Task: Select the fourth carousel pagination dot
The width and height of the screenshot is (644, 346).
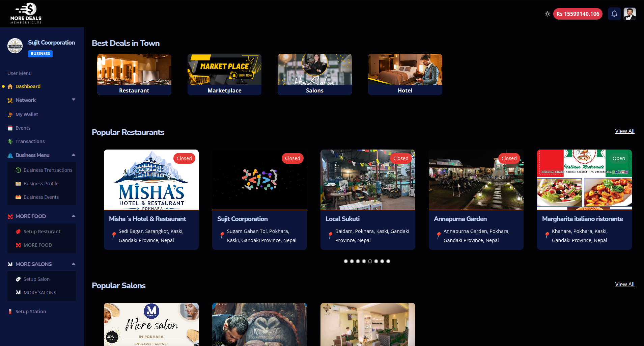Action: 364,261
